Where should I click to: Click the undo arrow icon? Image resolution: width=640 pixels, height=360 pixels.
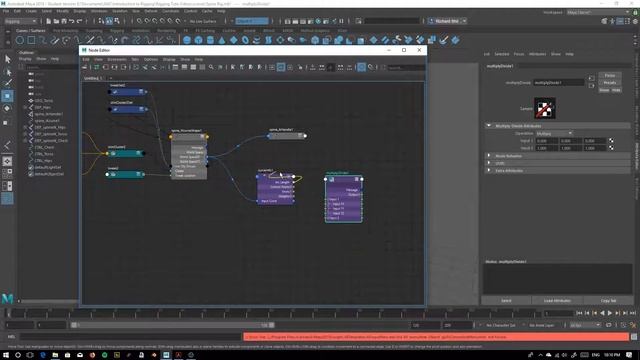click(72, 21)
